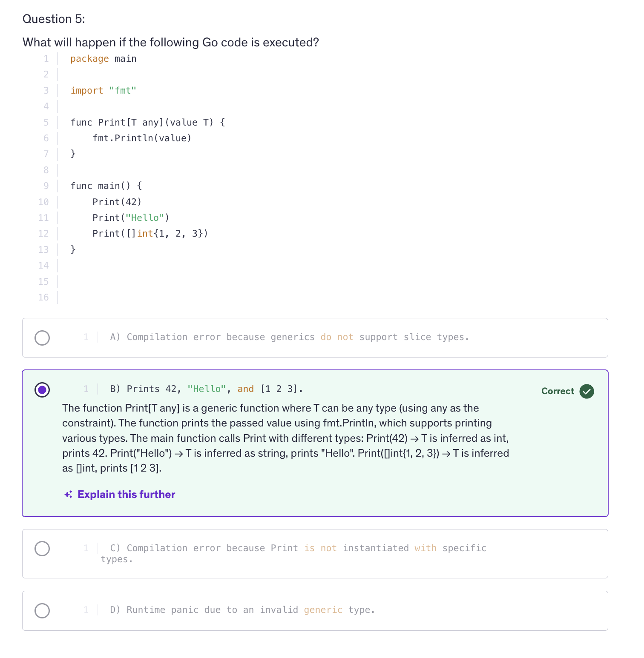Click the func main() line
This screenshot has width=644, height=658.
click(106, 186)
